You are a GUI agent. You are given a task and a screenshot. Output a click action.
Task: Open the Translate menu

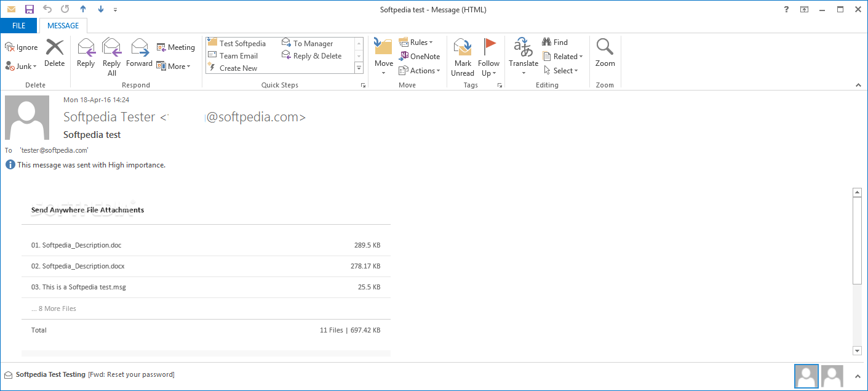coord(524,57)
